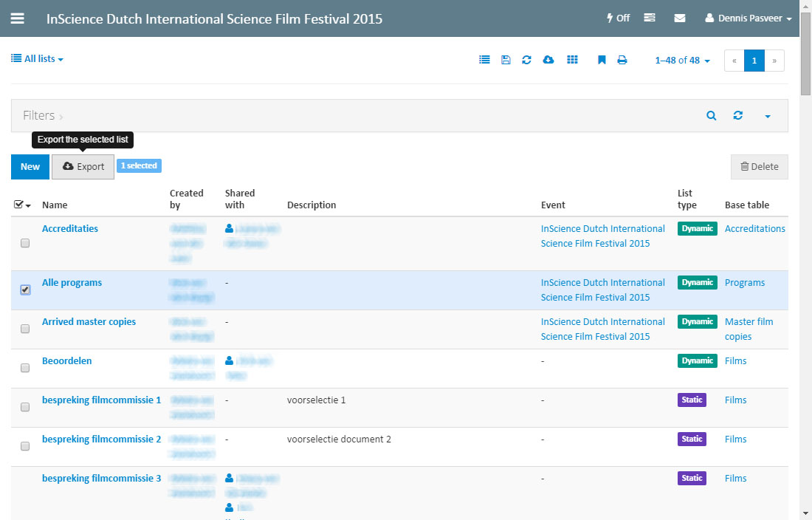Viewport: 812px width, 520px height.
Task: Click the Delete button
Action: [759, 167]
